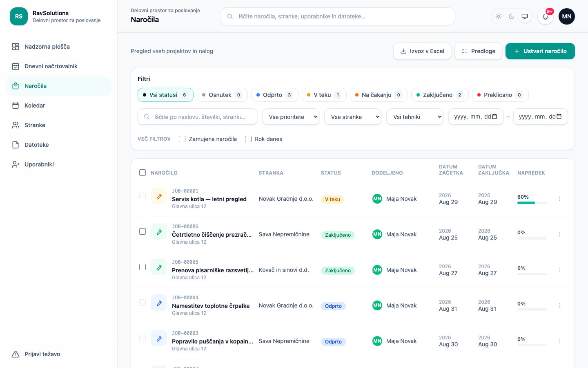Open row actions for JOB-00005
The width and height of the screenshot is (588, 368).
pyautogui.click(x=560, y=270)
